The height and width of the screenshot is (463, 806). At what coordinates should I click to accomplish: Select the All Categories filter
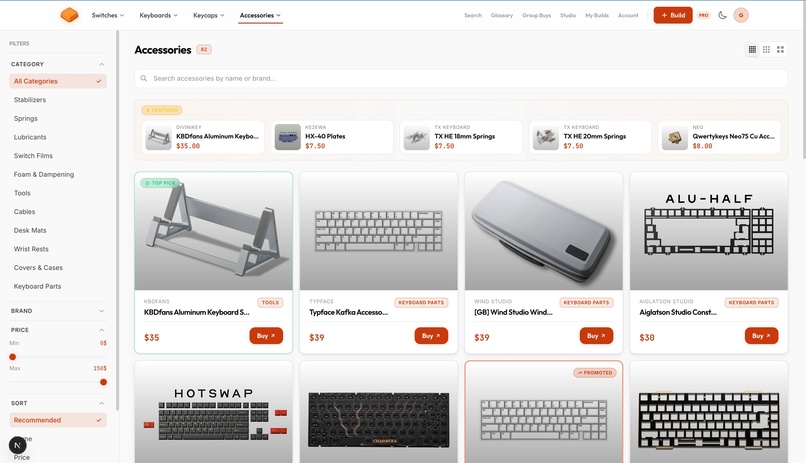[x=58, y=81]
